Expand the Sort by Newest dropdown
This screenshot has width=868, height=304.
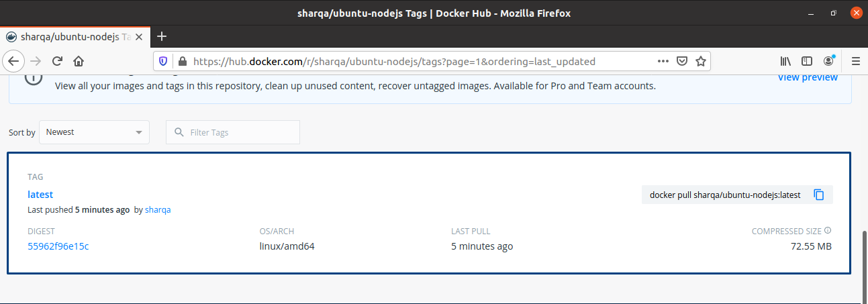95,132
